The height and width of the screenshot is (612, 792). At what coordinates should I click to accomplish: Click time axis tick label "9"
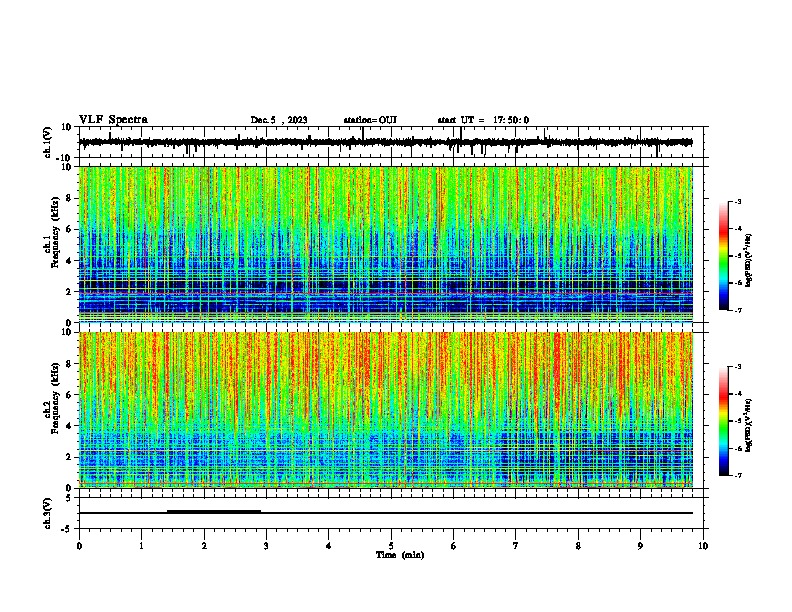[x=640, y=546]
